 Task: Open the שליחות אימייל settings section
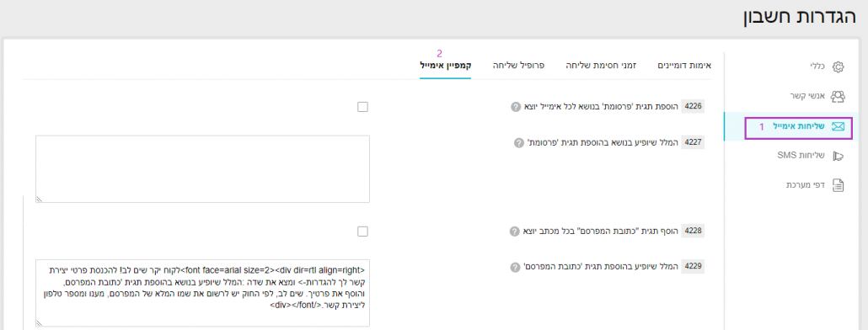tap(799, 126)
